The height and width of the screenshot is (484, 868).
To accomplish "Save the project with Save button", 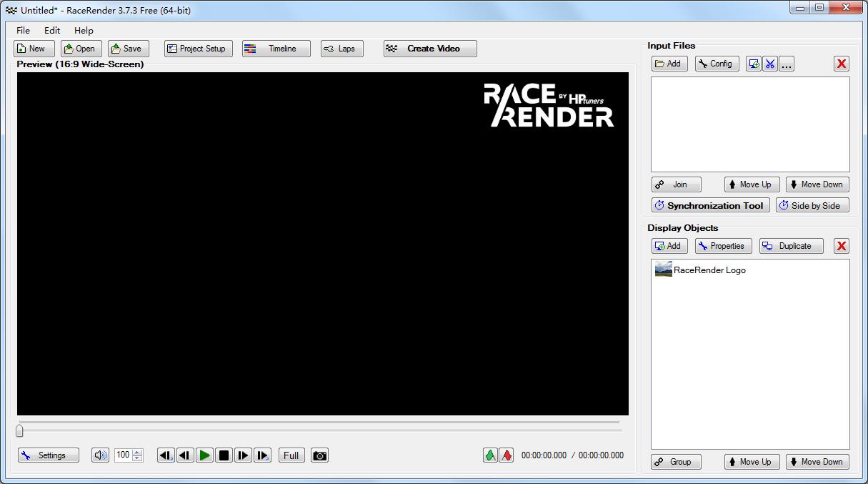I will [x=129, y=49].
